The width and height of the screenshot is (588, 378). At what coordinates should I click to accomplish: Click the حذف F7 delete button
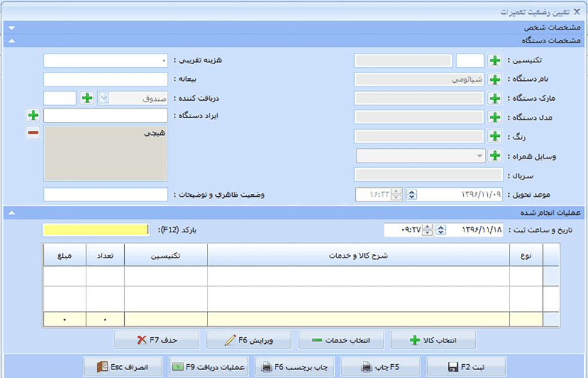(157, 340)
